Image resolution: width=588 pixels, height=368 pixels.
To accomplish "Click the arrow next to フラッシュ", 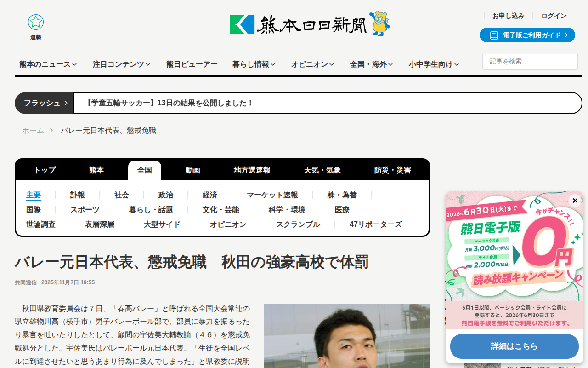I will (x=66, y=103).
